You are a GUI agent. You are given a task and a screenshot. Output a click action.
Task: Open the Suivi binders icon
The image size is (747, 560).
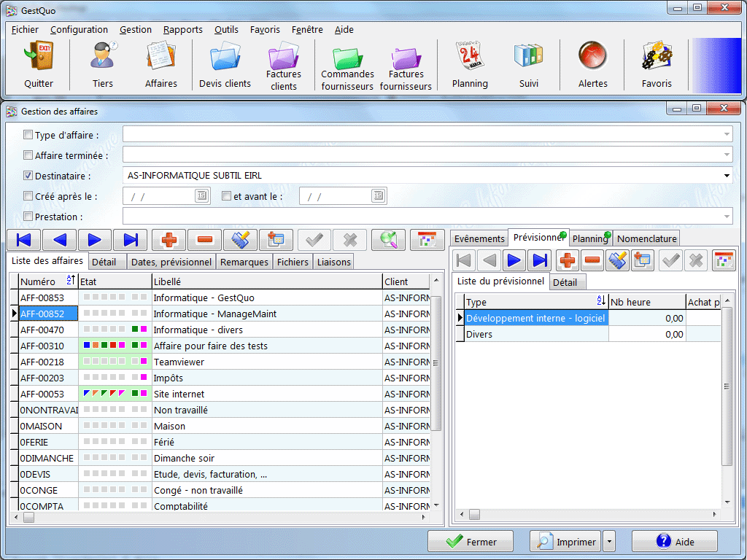tap(529, 55)
